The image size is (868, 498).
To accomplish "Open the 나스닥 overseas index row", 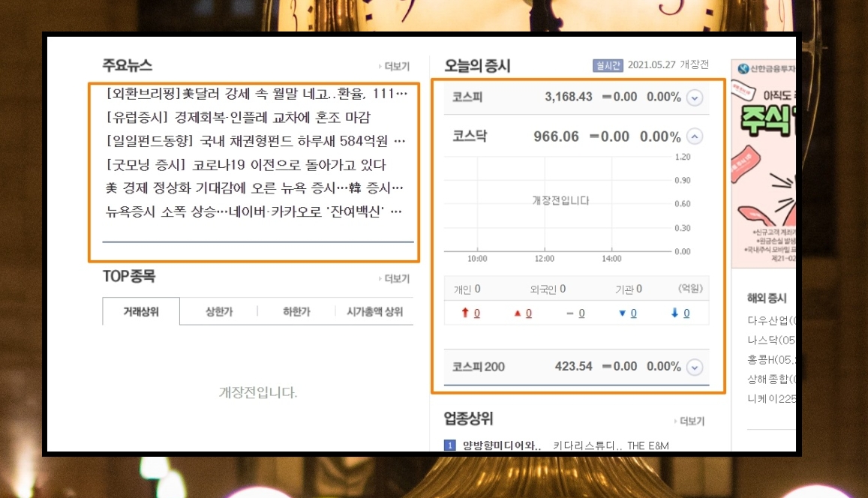I will (x=771, y=340).
